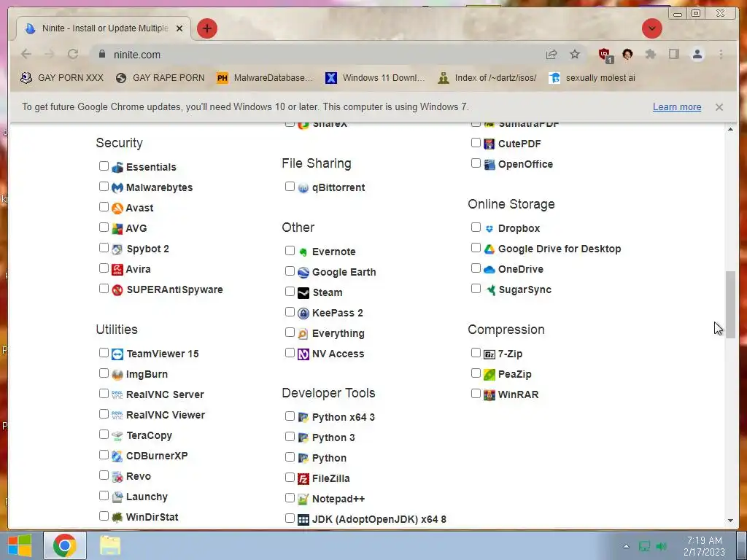Open File Explorer from the taskbar
Viewport: 747px width, 560px height.
click(x=110, y=545)
